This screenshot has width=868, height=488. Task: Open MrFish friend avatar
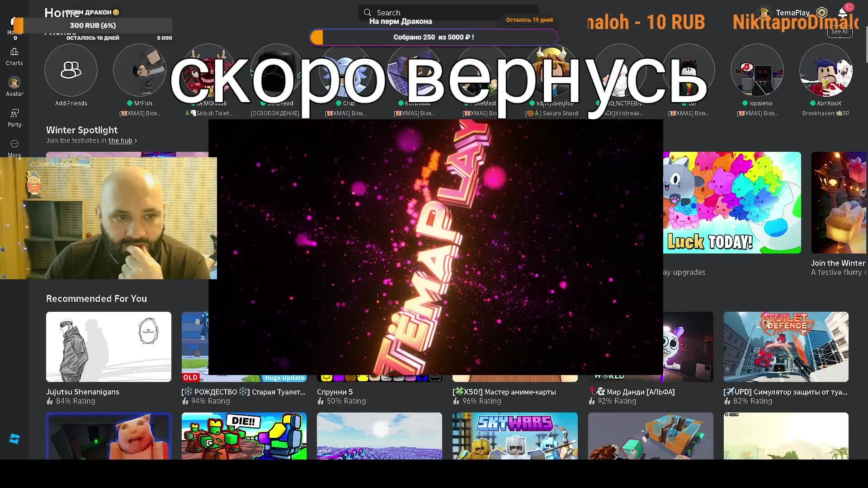click(x=140, y=70)
